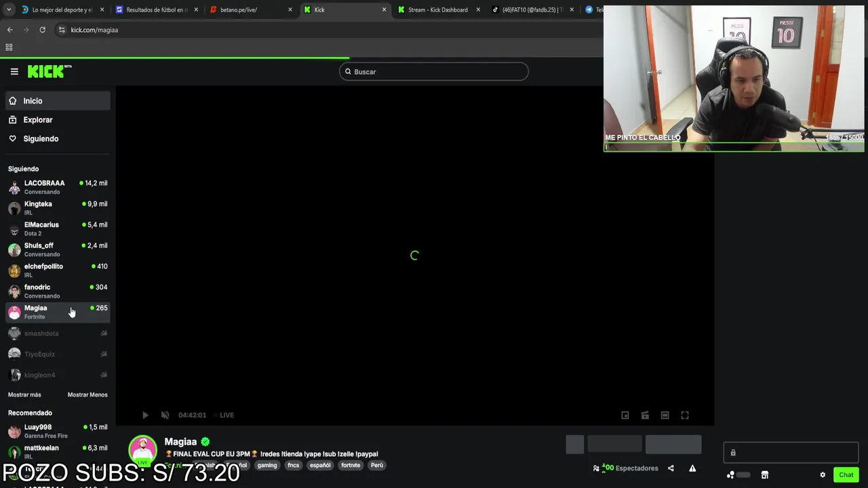Viewport: 868px width, 488px height.
Task: Open the chat shop icon
Action: [764, 475]
